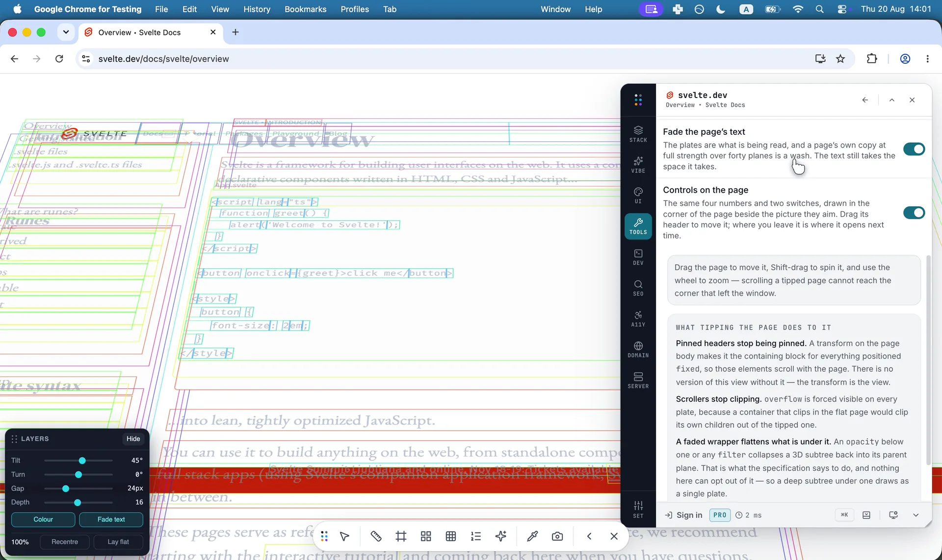This screenshot has height=560, width=942.
Task: Click the Depth slider handle
Action: pos(78,503)
